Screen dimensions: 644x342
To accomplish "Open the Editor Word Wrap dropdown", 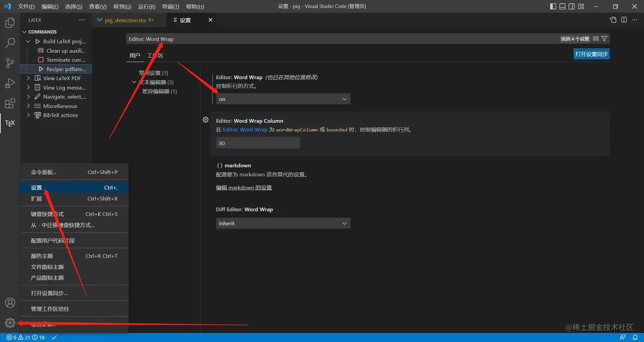I will [x=283, y=99].
